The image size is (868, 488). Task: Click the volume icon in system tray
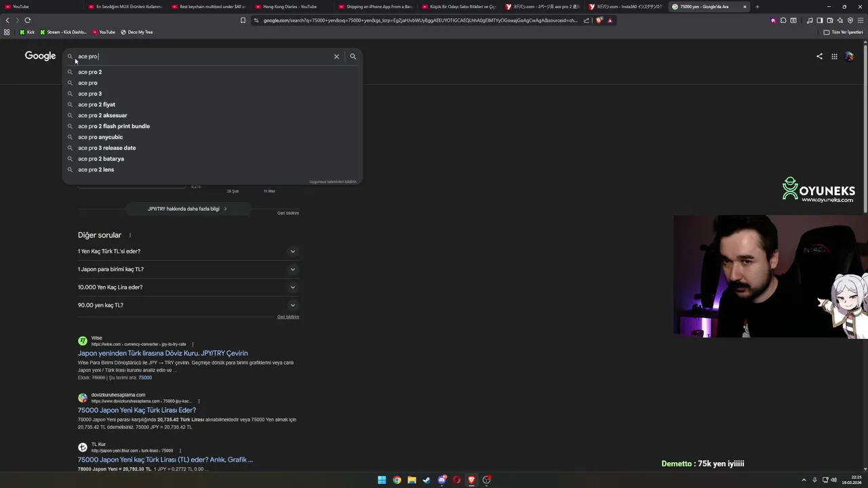tap(833, 480)
